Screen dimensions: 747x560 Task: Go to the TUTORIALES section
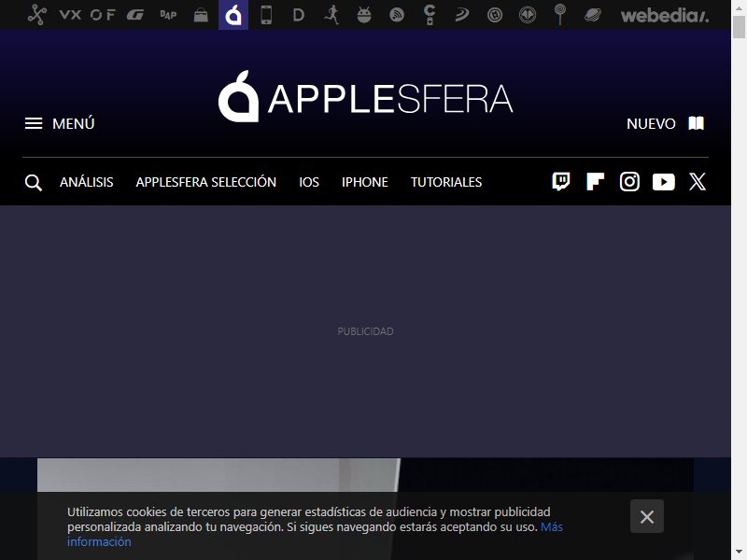coord(446,182)
